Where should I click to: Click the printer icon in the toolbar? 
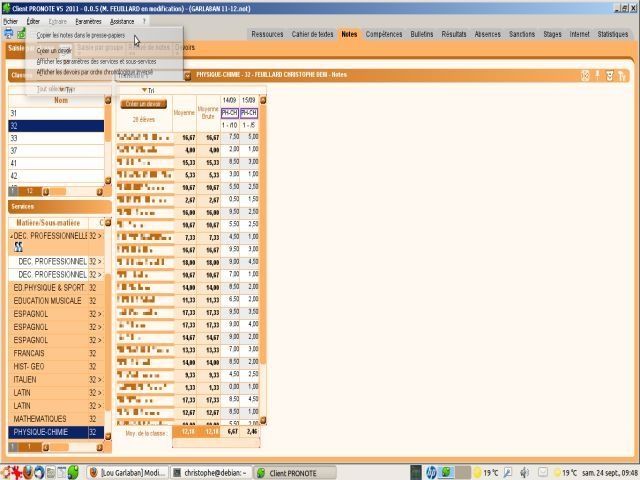[8, 33]
